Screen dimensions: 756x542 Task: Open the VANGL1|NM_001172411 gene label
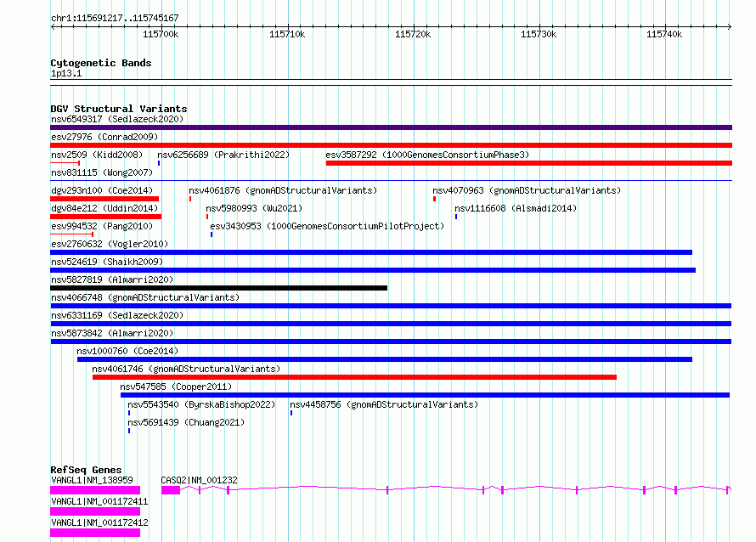click(x=99, y=501)
